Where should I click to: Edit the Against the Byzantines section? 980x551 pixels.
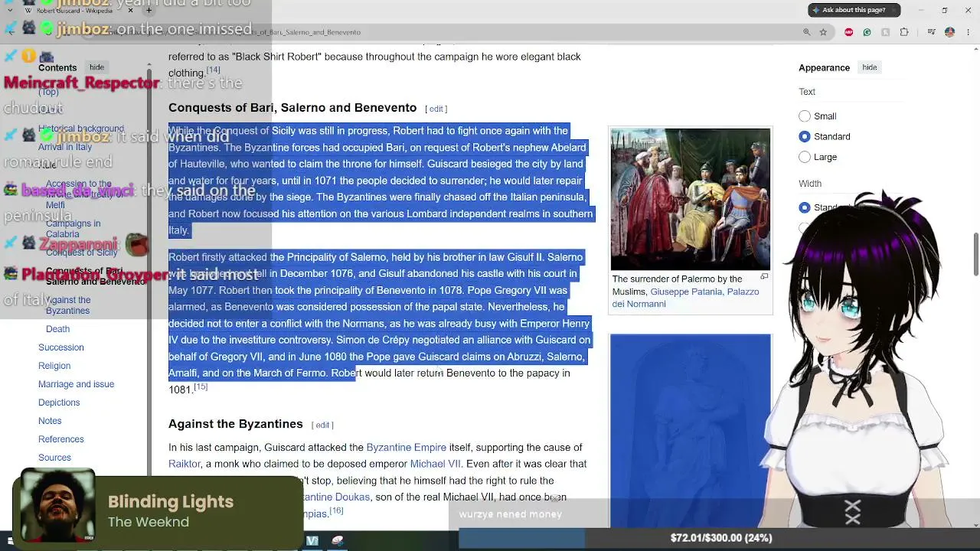[322, 425]
